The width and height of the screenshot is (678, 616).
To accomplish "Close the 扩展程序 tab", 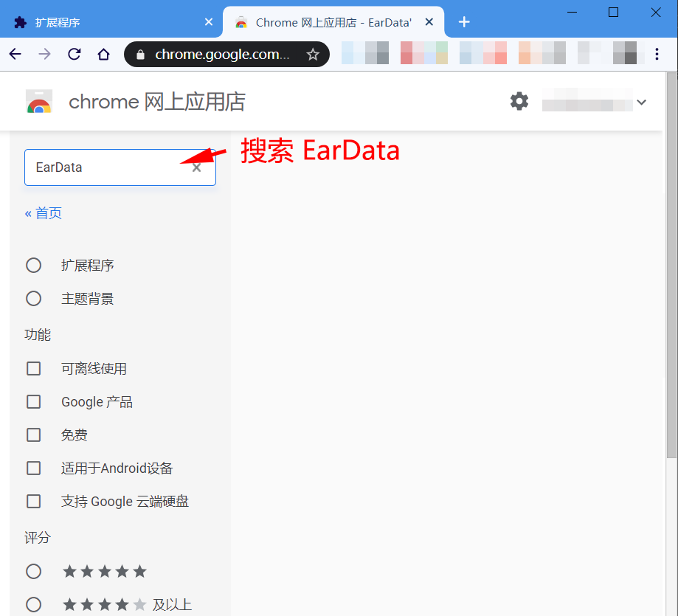I will pos(208,21).
